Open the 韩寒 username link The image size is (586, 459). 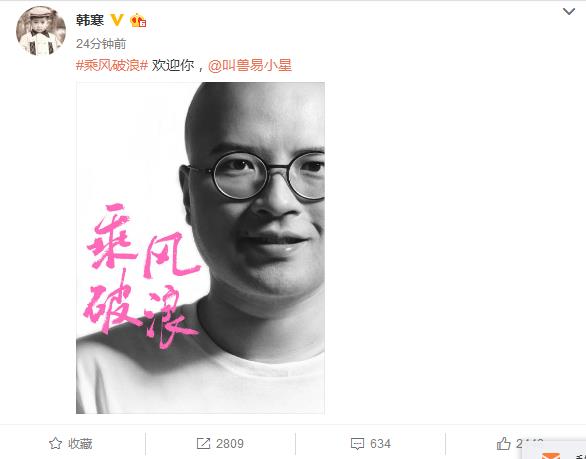[x=90, y=20]
